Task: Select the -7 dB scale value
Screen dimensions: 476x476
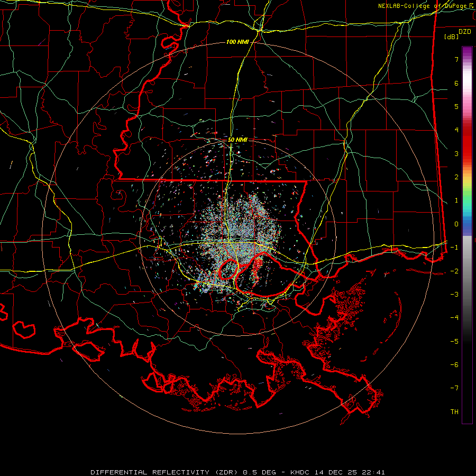Action: pos(454,388)
